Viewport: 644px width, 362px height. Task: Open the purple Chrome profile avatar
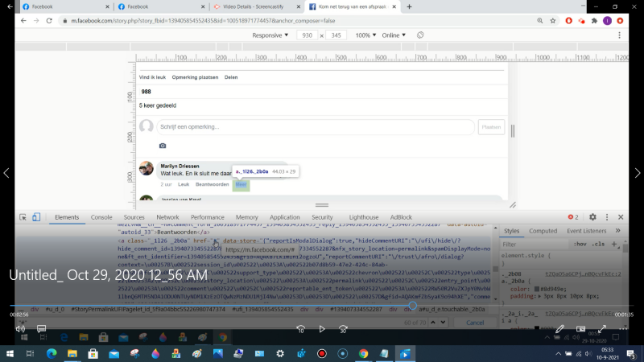[x=607, y=21]
